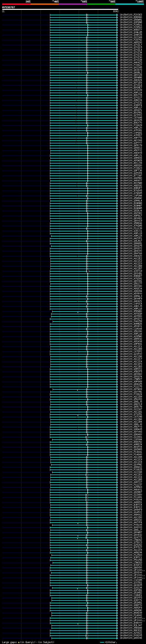Image resolution: width=146 pixels, height=644 pixels.
Task: Select hit label UniRef100_P09205
Action: [x=131, y=635]
